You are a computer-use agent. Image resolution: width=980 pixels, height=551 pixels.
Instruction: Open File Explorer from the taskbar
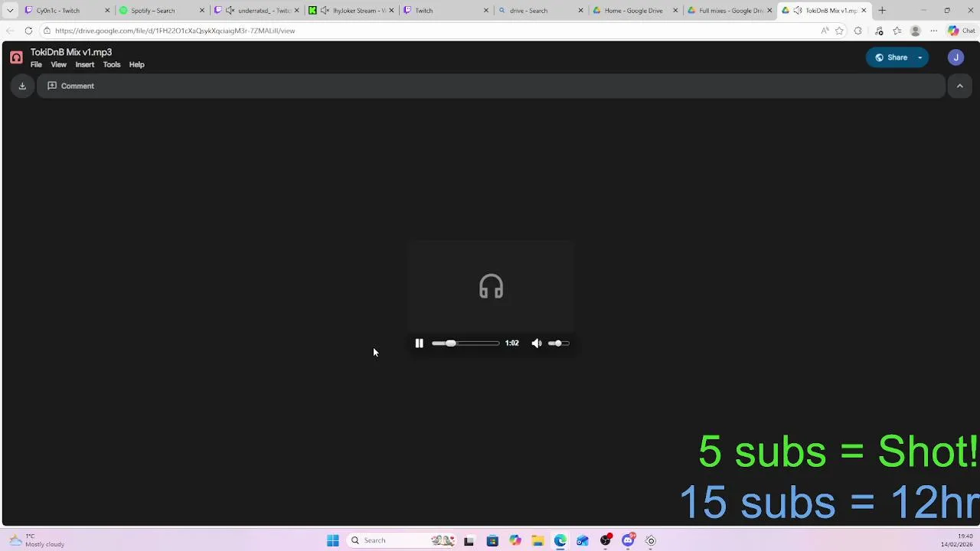538,540
